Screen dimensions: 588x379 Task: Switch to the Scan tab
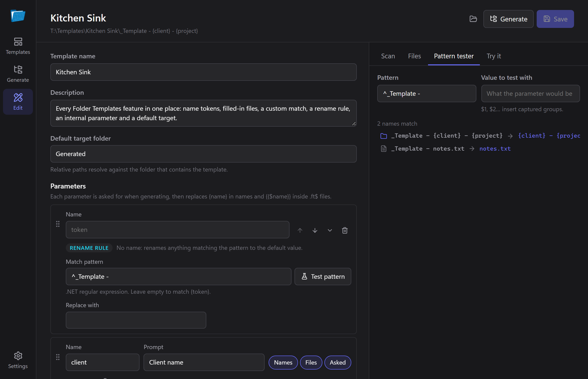pos(388,56)
